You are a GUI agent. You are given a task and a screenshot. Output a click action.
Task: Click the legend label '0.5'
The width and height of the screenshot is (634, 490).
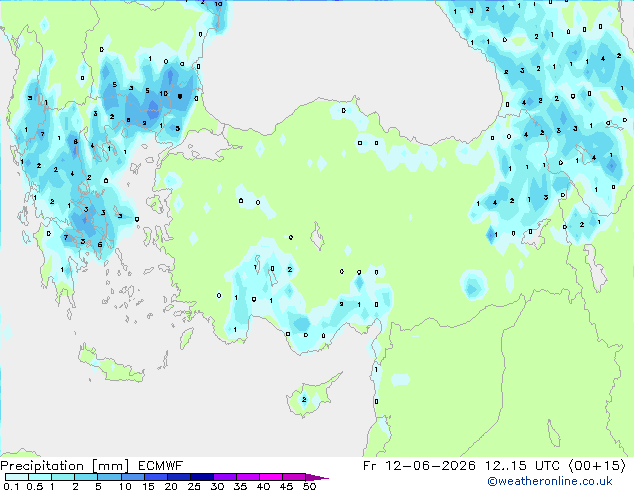click(34, 486)
